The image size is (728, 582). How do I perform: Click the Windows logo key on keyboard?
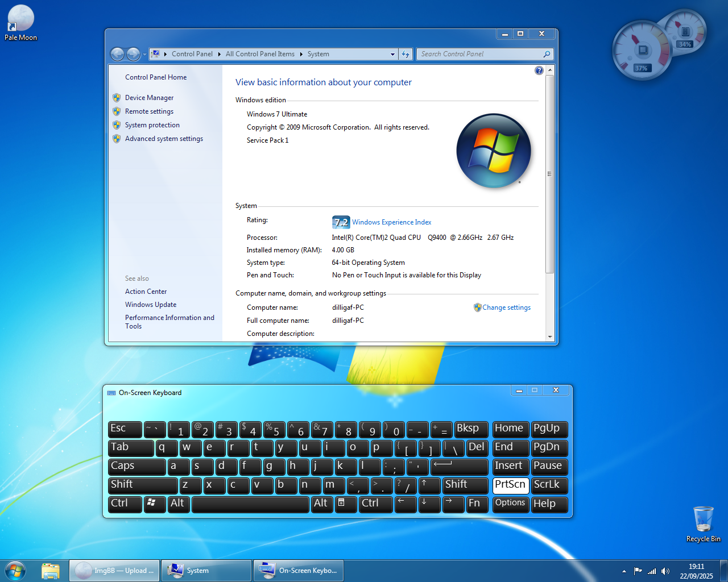coord(155,504)
